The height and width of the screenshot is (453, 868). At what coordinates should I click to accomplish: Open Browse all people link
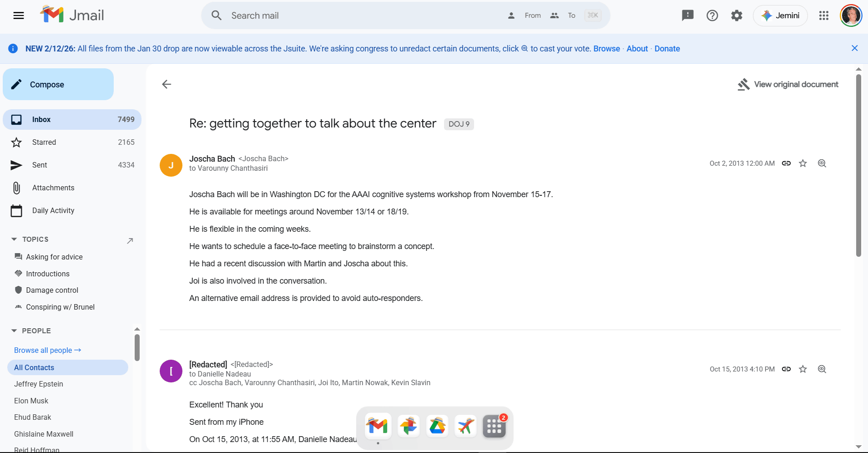tap(47, 350)
